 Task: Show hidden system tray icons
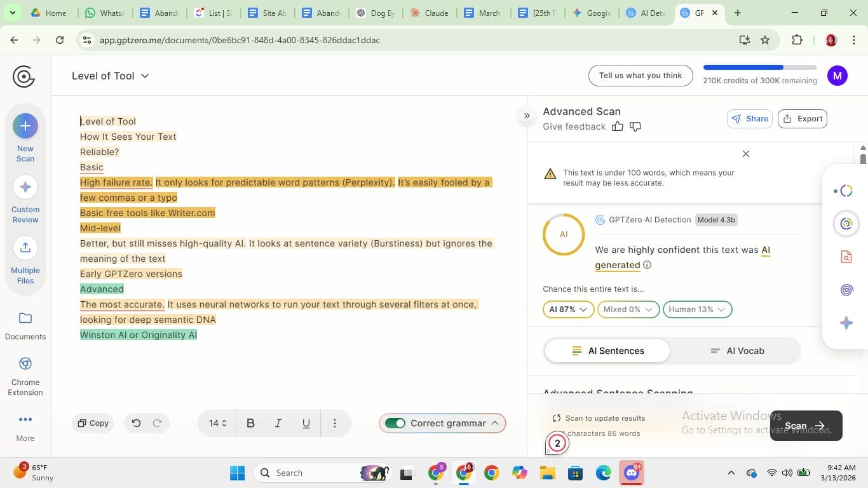pyautogui.click(x=731, y=473)
